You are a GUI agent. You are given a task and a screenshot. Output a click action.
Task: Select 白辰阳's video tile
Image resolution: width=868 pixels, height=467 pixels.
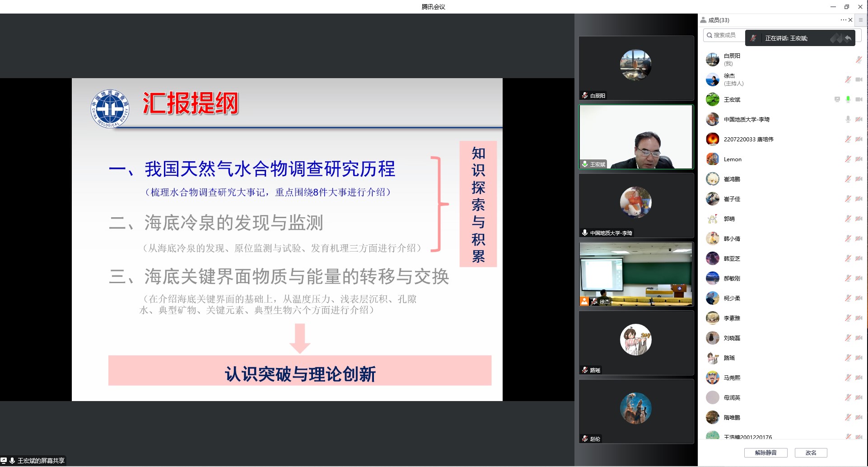coord(636,68)
